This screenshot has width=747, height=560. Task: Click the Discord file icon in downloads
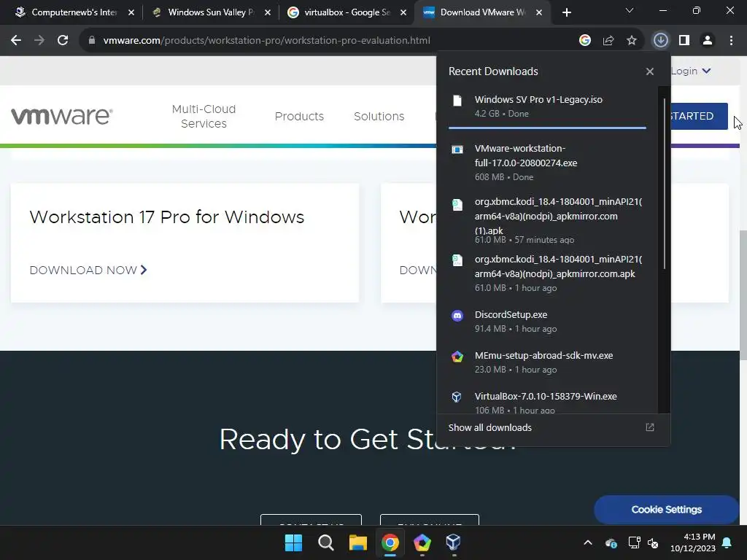[457, 316]
